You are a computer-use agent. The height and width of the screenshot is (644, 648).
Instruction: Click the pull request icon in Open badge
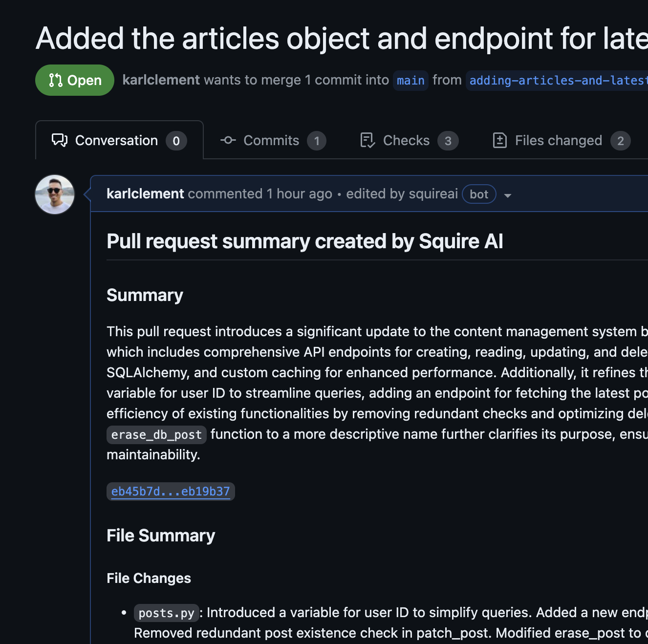[56, 80]
